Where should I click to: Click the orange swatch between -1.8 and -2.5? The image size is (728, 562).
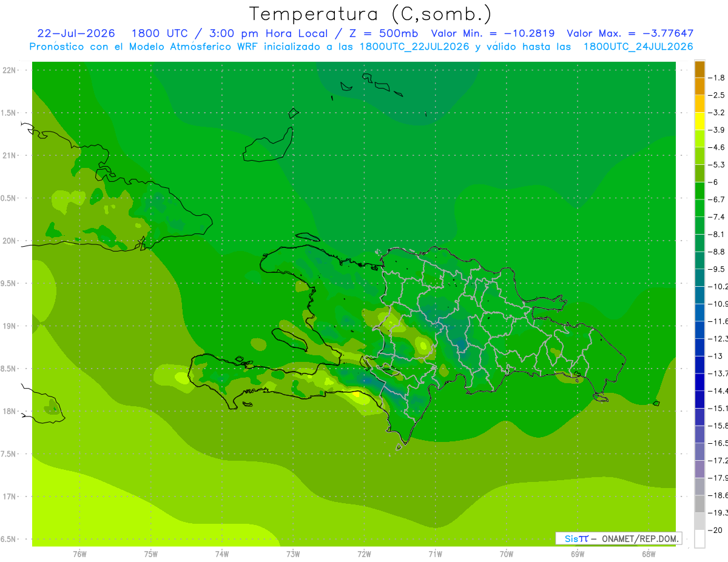coord(699,87)
